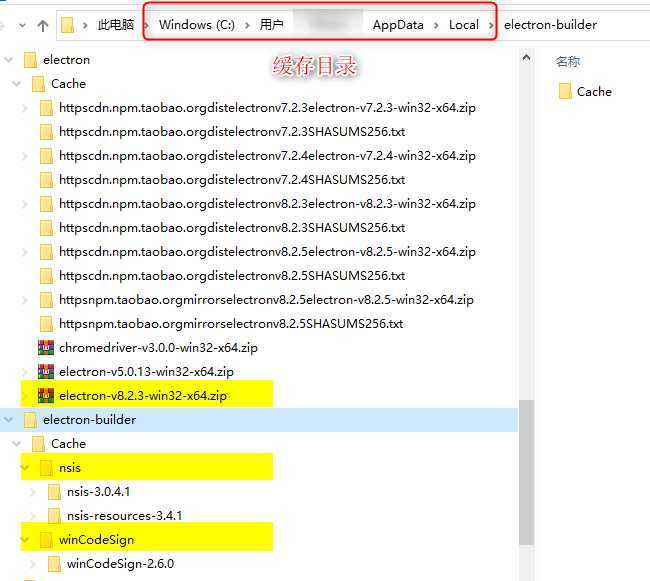This screenshot has height=581, width=650.
Task: Click the electron folder icon in tree
Action: (30, 60)
